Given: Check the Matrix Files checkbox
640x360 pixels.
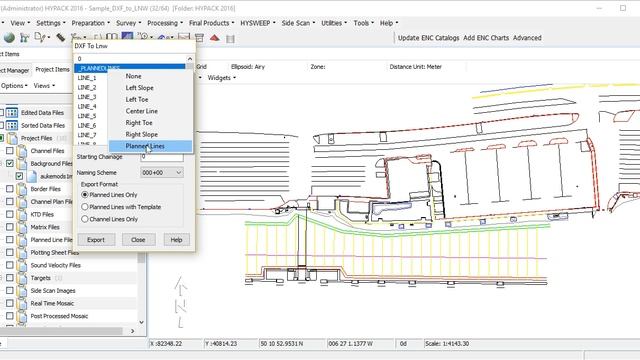Looking at the screenshot, I should point(10,227).
